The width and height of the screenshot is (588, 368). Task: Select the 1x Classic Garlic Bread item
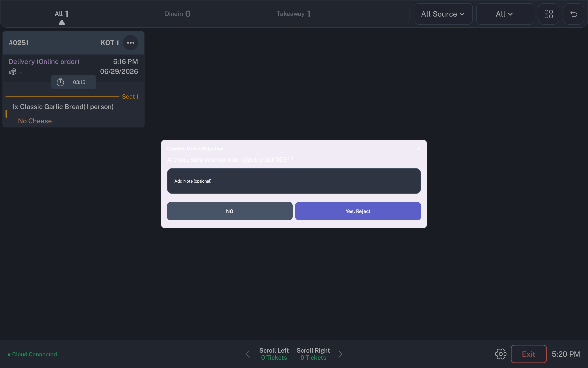click(62, 106)
